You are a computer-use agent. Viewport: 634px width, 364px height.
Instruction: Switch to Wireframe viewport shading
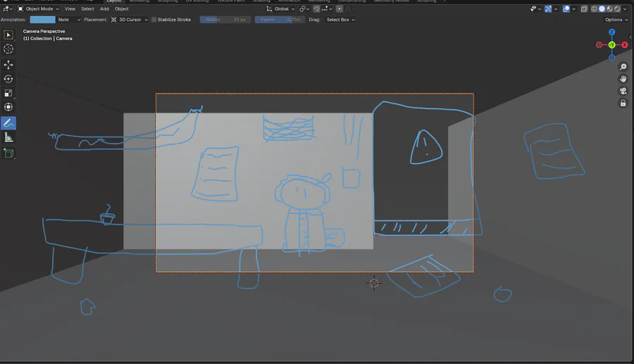594,9
